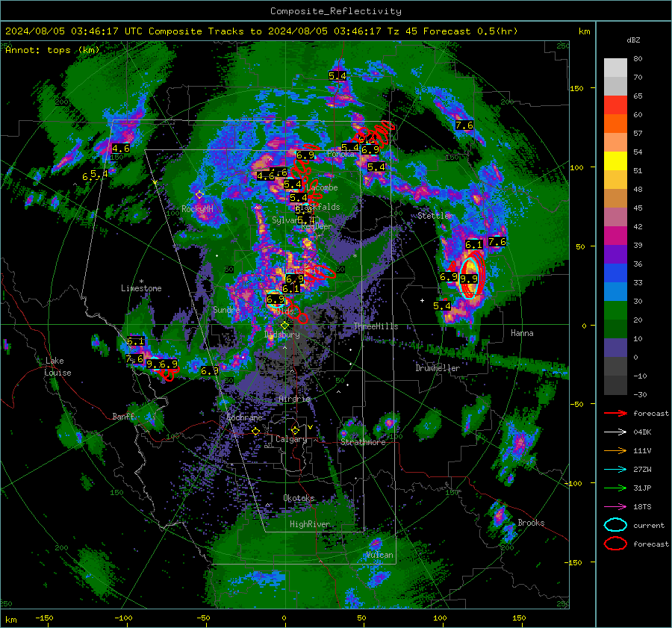672x628 pixels.
Task: Click the Banff city label
Action: [x=123, y=417]
